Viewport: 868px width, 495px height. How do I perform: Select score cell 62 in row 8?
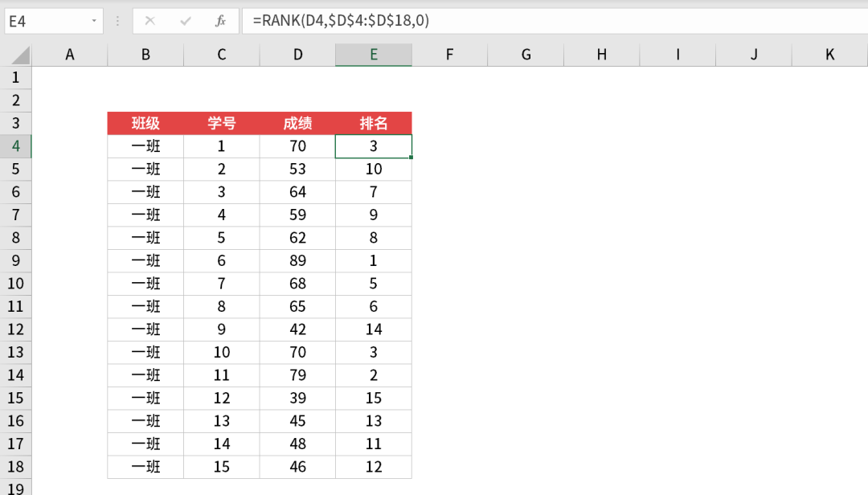point(297,238)
